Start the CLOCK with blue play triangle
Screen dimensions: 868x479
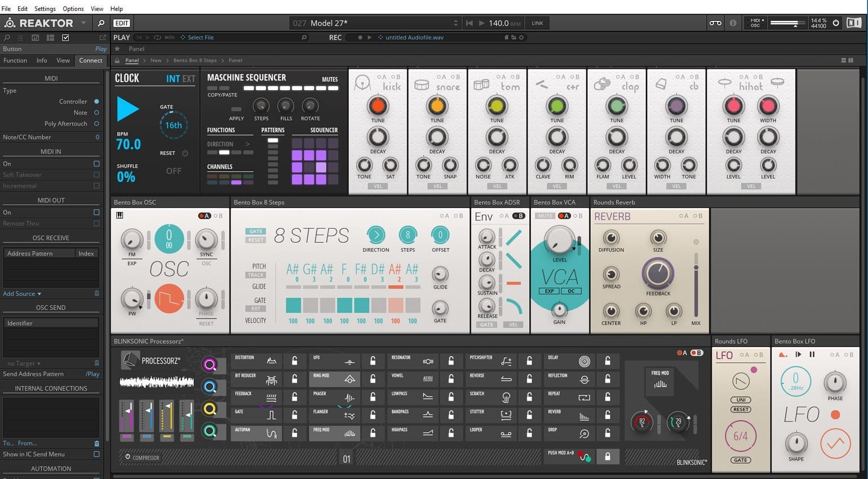click(x=127, y=109)
